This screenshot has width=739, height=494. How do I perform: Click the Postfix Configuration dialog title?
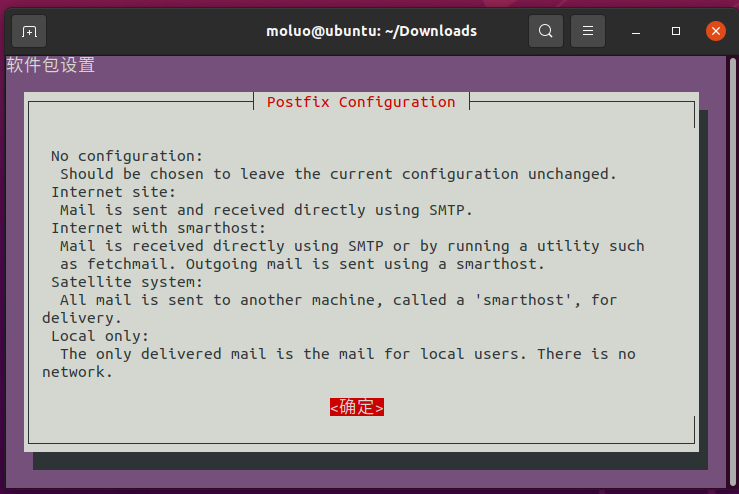(361, 102)
